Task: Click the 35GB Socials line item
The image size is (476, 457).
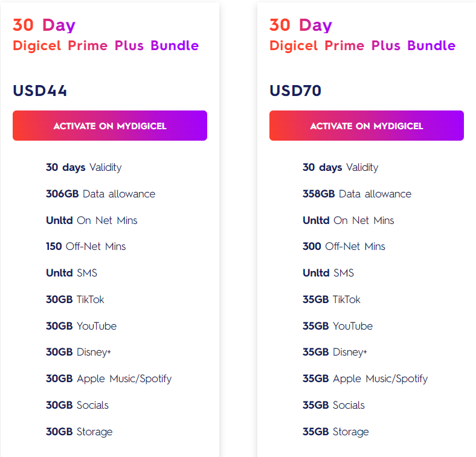Action: (333, 405)
